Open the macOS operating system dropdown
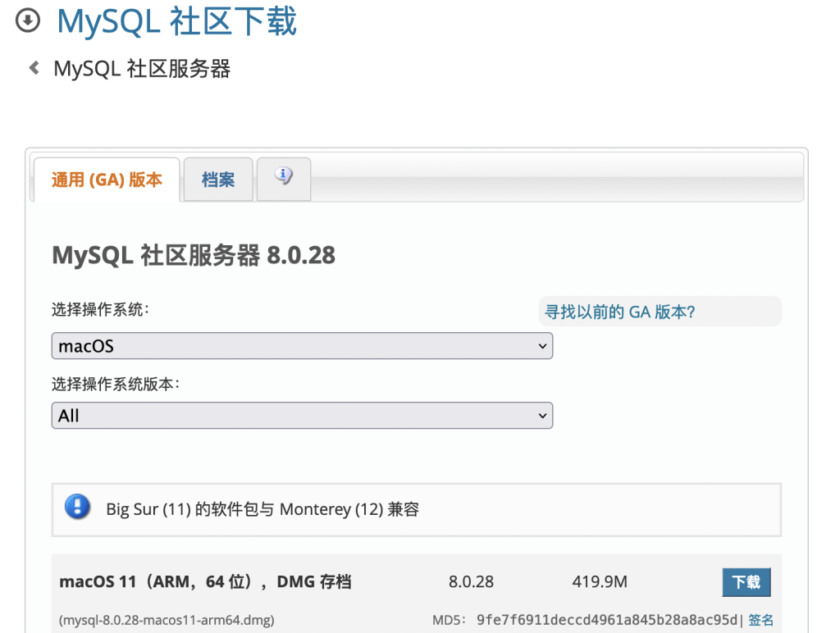This screenshot has width=840, height=633. pyautogui.click(x=302, y=346)
